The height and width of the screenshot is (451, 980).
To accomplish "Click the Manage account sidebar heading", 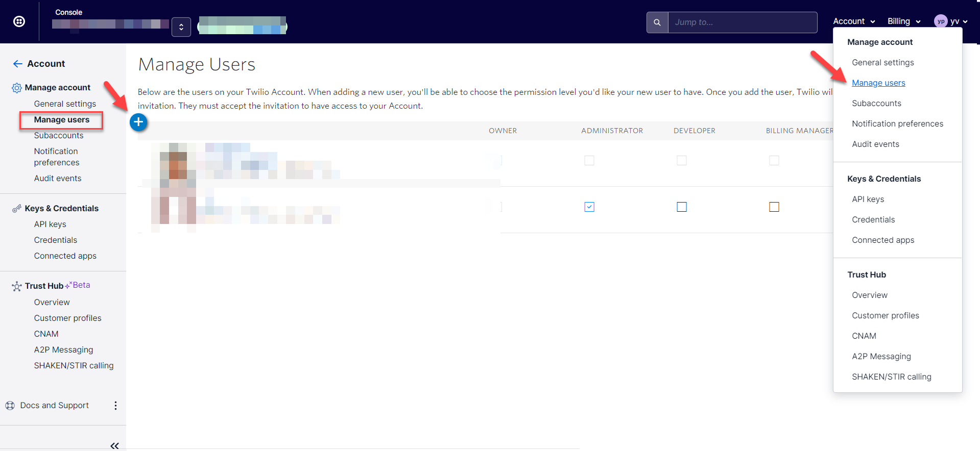I will tap(58, 88).
